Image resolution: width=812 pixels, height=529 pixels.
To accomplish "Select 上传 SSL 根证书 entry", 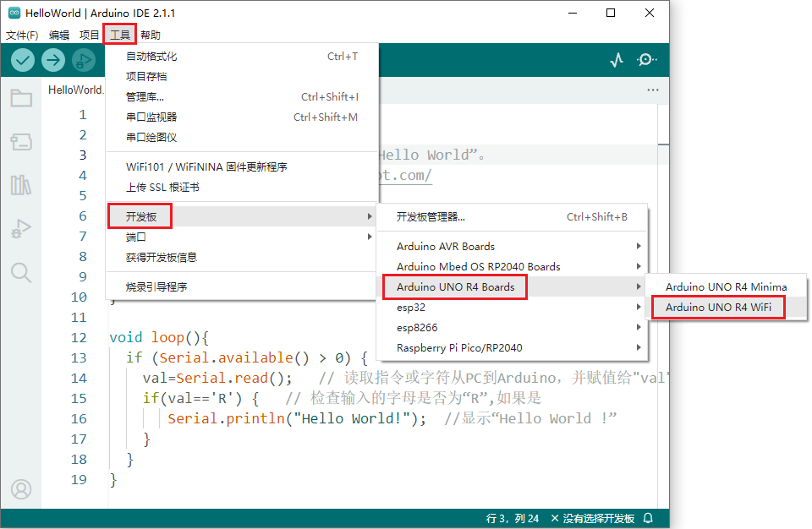I will pos(242,187).
